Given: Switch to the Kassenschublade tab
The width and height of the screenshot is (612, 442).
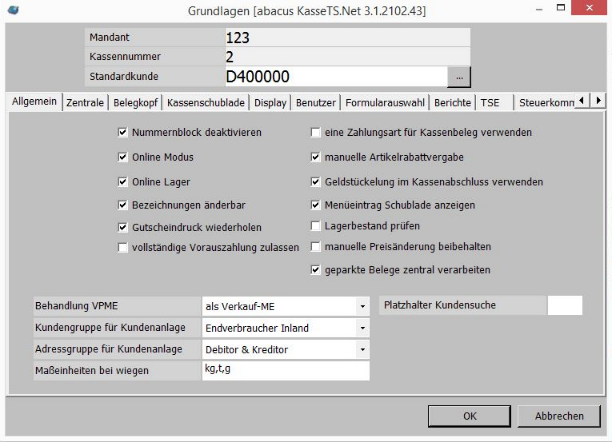Looking at the screenshot, I should pos(206,102).
